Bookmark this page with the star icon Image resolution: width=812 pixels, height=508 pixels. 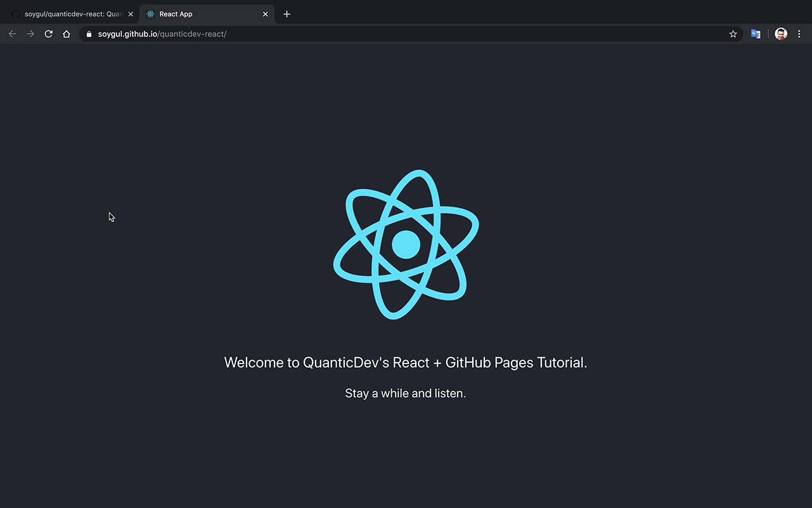733,34
